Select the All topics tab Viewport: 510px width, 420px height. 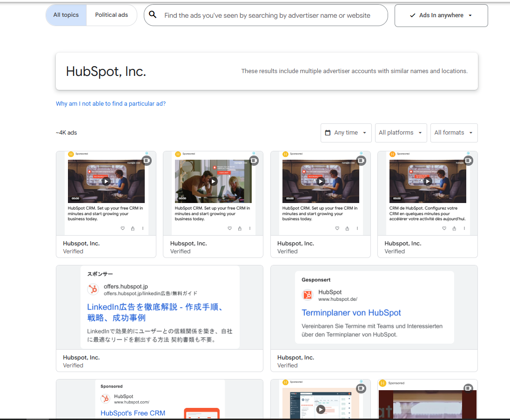click(66, 14)
